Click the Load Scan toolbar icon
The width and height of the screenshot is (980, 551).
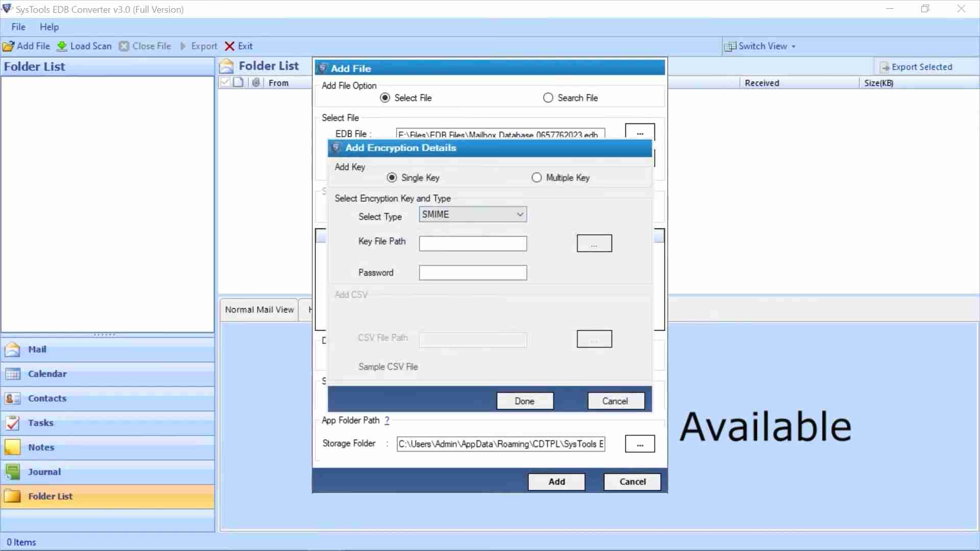[x=84, y=46]
